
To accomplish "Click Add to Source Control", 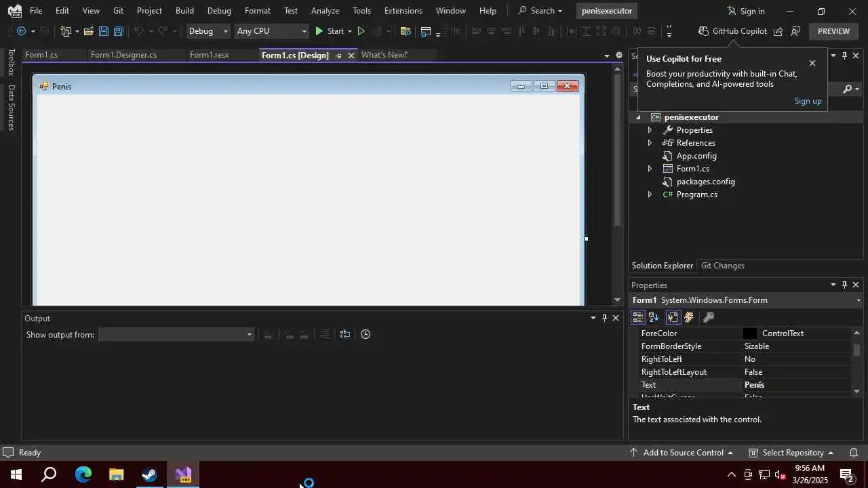I will (682, 453).
